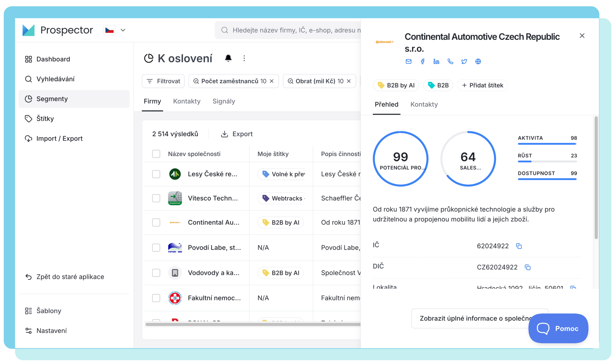
Task: Click the notification bell next to K oslovení
Action: coord(228,58)
